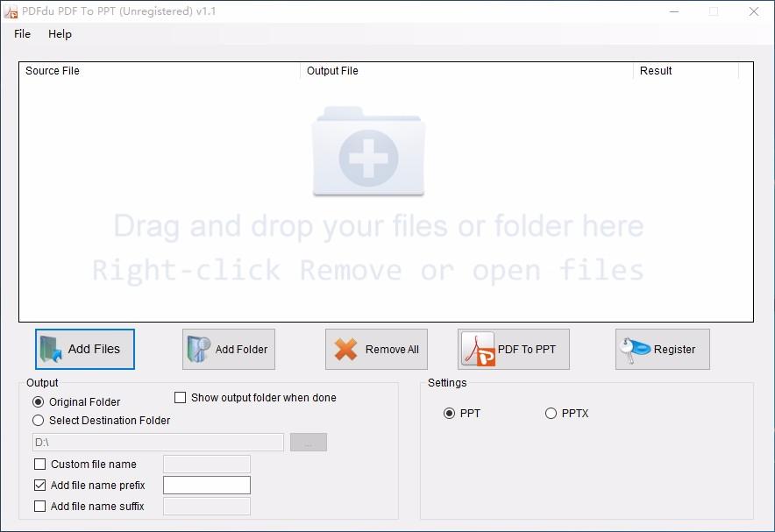Click the file name prefix text field
The width and height of the screenshot is (775, 532).
(207, 485)
